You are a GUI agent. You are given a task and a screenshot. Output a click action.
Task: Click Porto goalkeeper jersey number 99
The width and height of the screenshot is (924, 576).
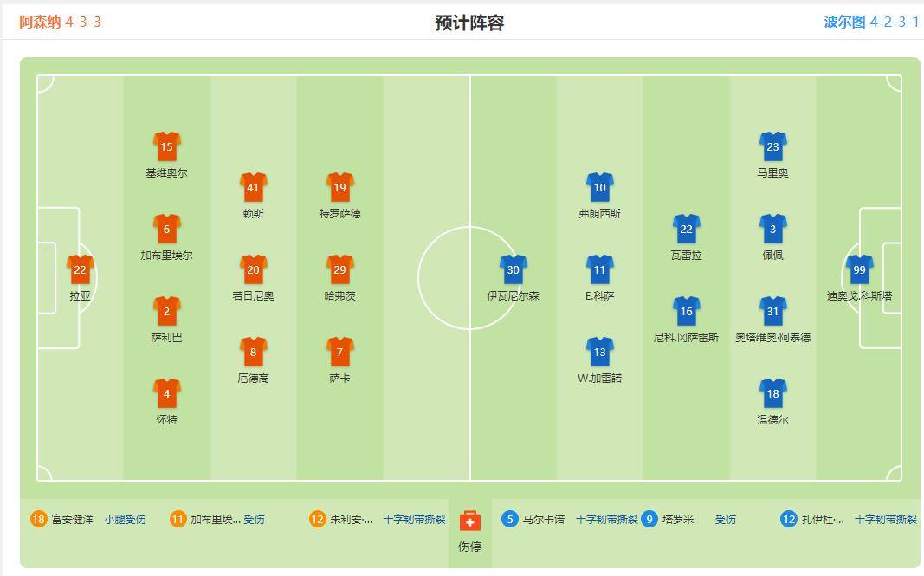click(x=859, y=269)
